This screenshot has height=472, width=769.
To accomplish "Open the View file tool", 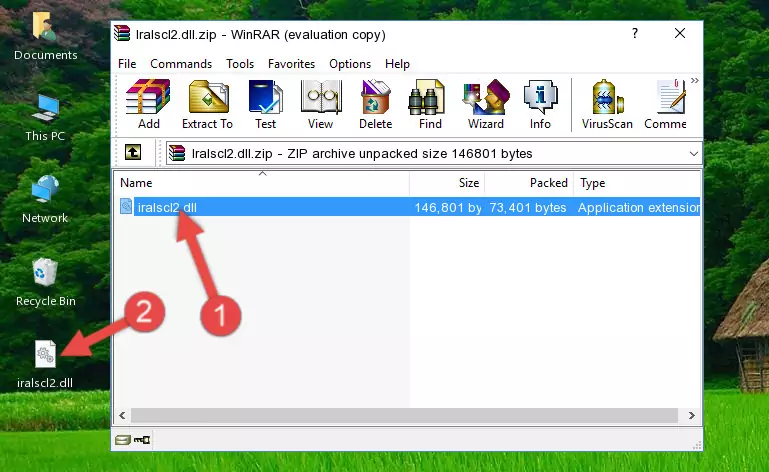I will (x=321, y=104).
